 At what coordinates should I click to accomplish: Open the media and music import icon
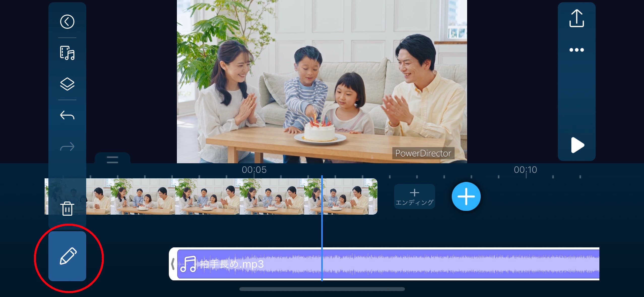click(67, 53)
